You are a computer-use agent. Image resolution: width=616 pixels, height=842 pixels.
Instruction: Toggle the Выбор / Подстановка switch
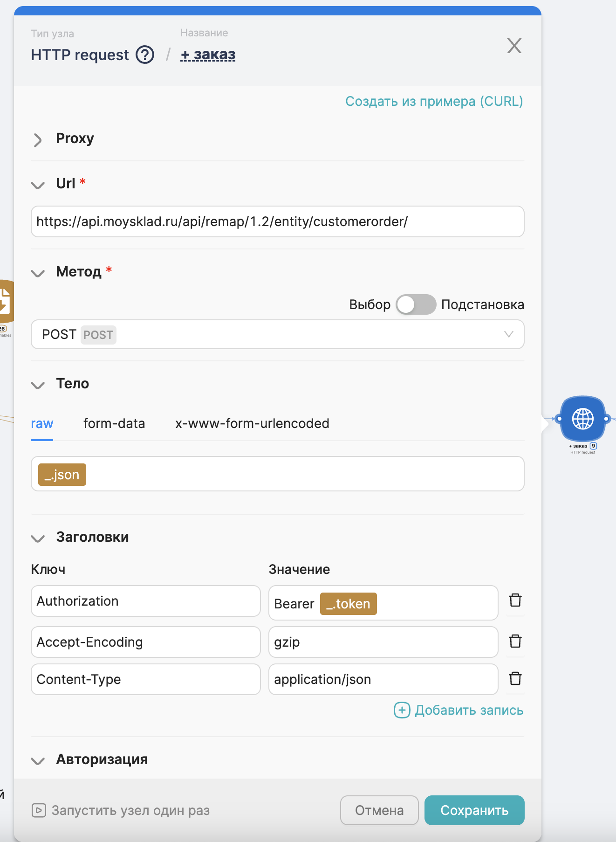click(x=416, y=304)
